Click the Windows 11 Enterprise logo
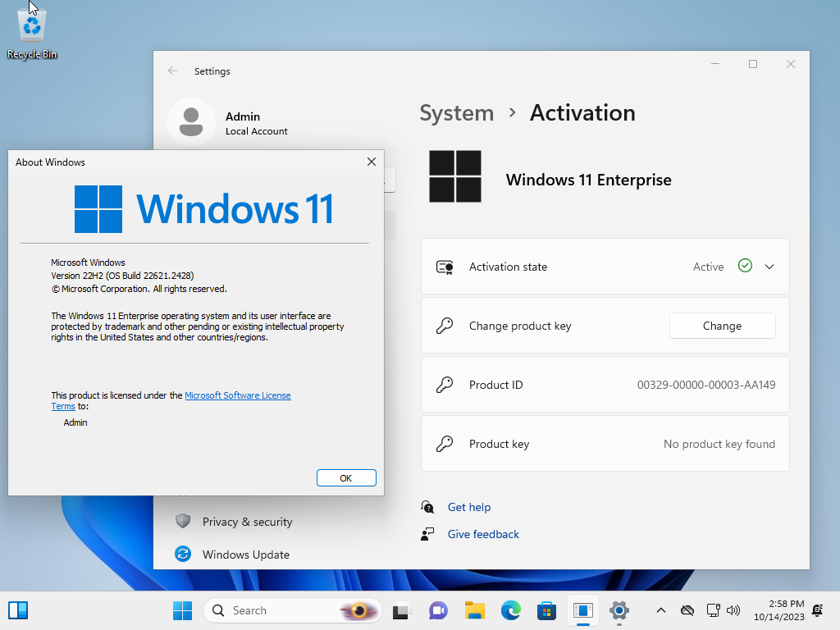The image size is (840, 630). (454, 176)
